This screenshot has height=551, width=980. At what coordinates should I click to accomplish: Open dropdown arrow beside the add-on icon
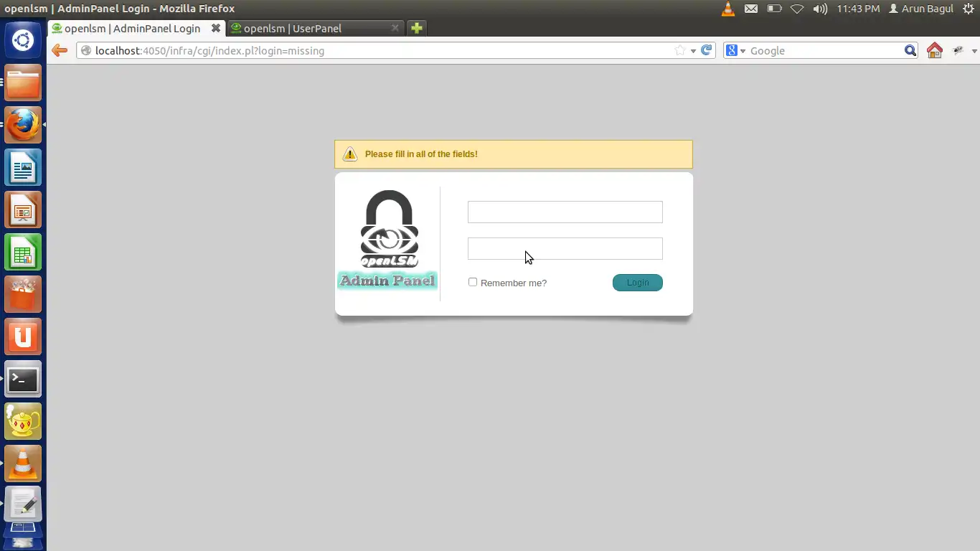974,51
